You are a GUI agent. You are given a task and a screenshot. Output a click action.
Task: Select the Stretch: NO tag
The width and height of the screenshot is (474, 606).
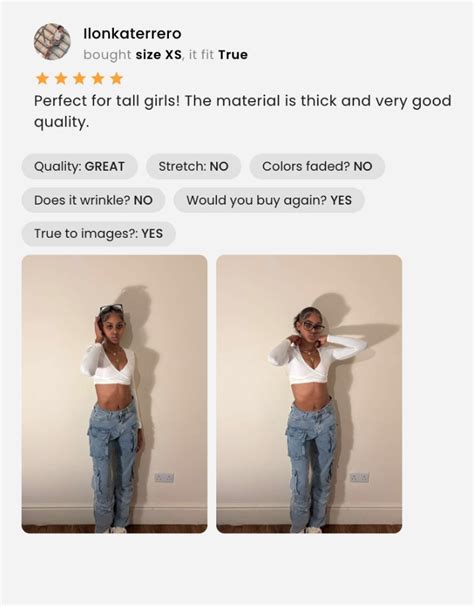[x=193, y=167]
